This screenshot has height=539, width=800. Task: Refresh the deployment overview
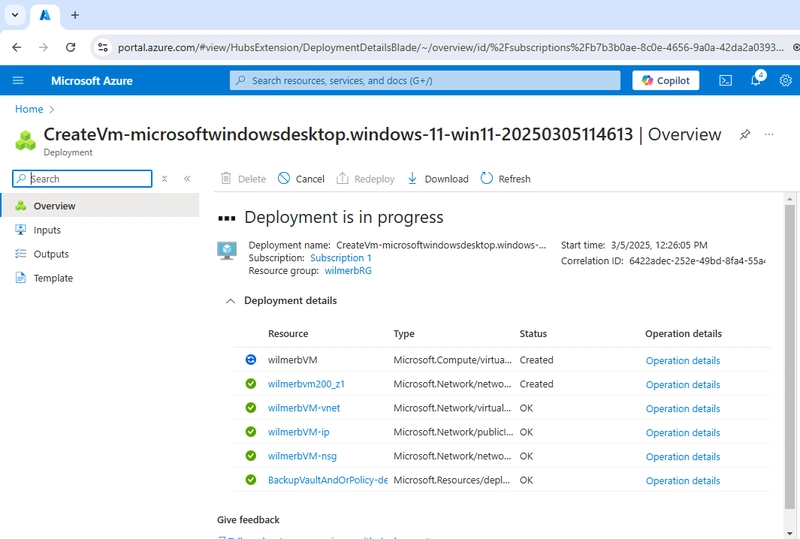[x=506, y=179]
